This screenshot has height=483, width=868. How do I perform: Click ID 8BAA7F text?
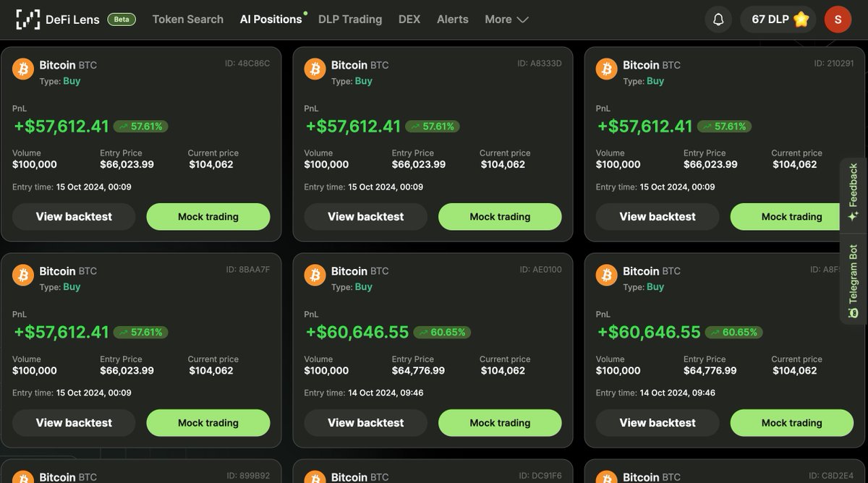click(248, 270)
